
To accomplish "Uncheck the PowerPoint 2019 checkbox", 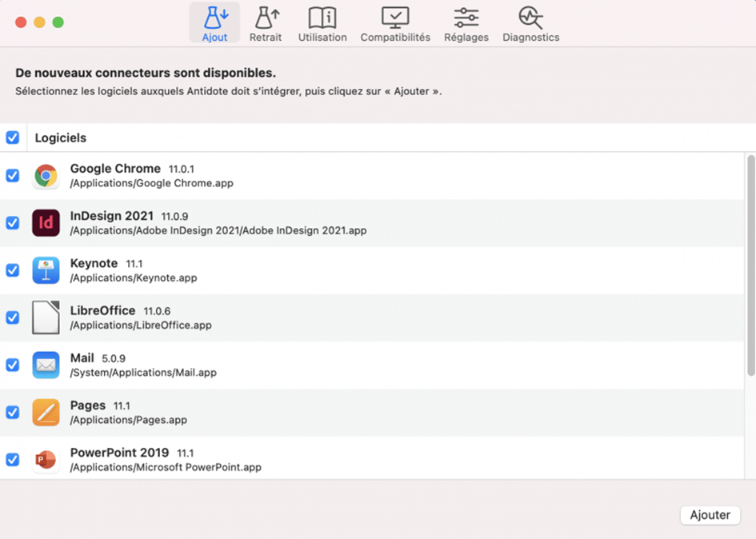I will pos(13,460).
